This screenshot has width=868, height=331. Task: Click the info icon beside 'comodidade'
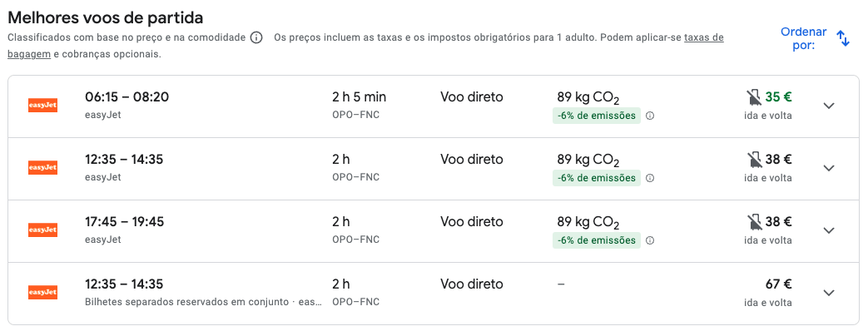pos(255,37)
